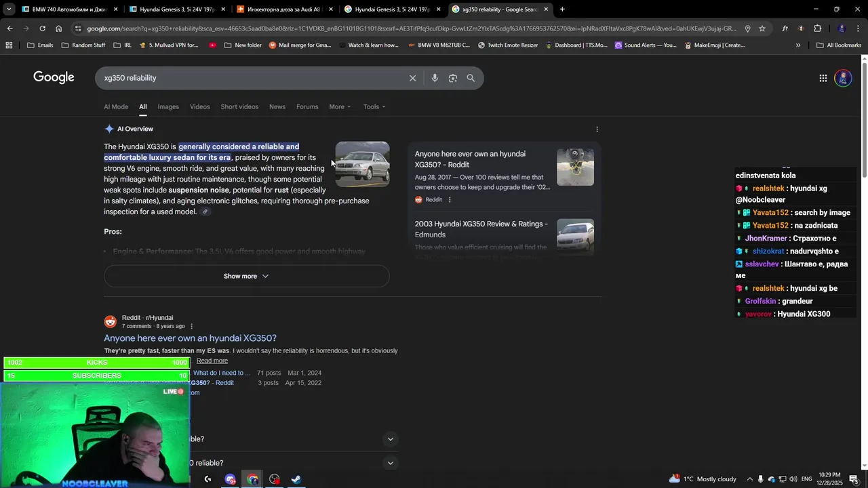Screen dimensions: 868x488
Task: Open Steam from the taskbar
Action: (296, 479)
